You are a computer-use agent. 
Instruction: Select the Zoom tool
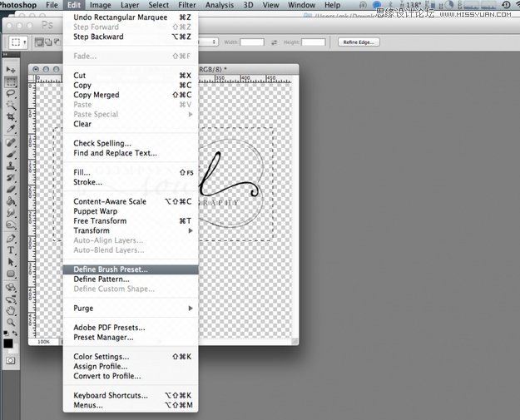11,322
